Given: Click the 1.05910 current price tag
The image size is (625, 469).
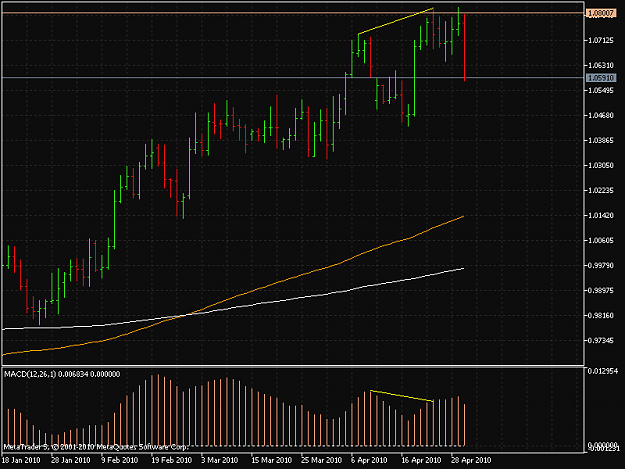Looking at the screenshot, I should pos(601,78).
